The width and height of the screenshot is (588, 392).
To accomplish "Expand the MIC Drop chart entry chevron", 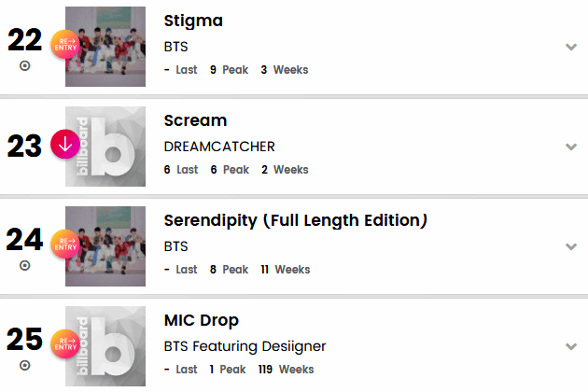I will [x=571, y=346].
